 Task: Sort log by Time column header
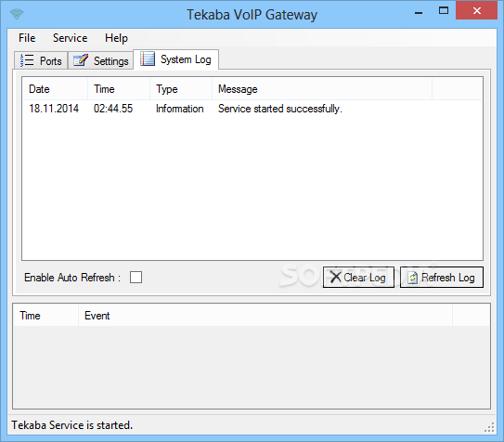pyautogui.click(x=119, y=89)
